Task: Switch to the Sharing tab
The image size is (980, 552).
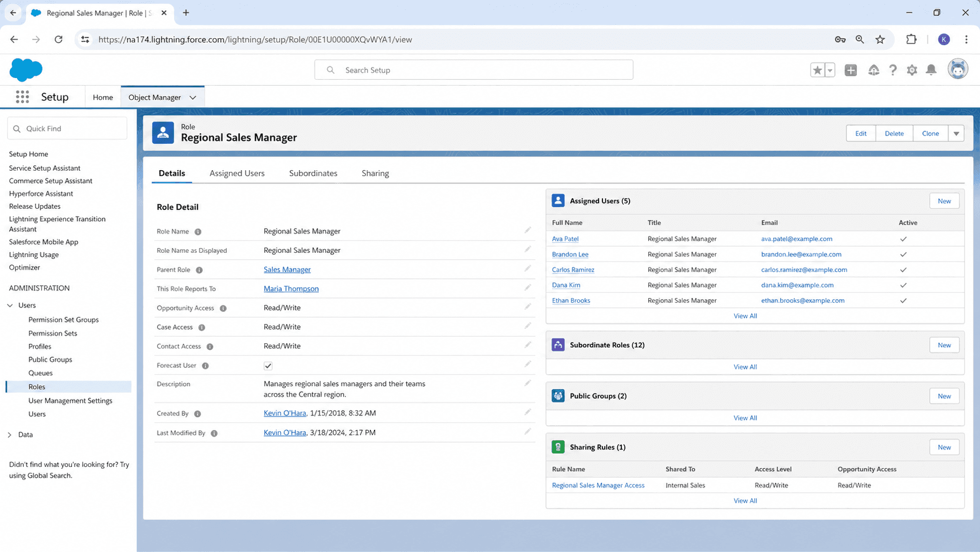Action: (375, 173)
